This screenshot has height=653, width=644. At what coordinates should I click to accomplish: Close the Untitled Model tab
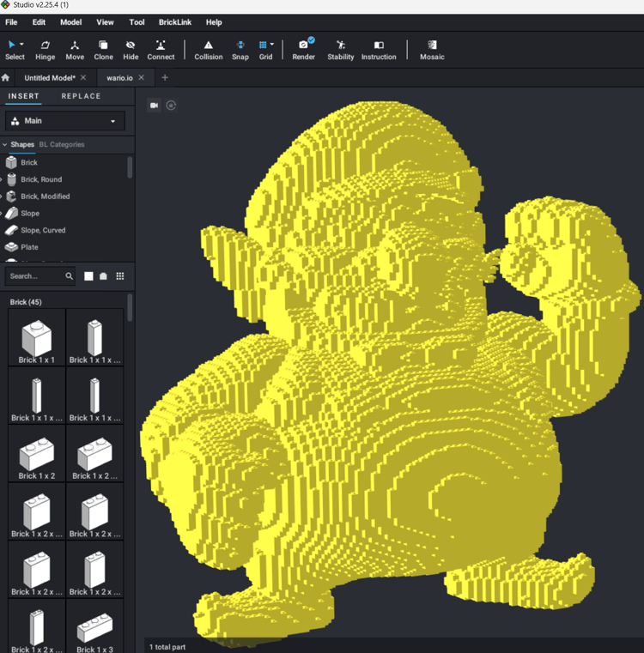83,77
